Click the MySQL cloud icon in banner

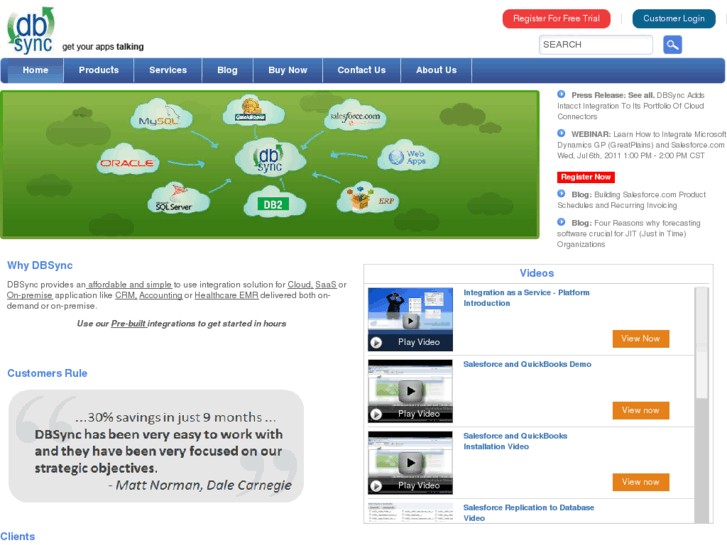click(160, 116)
